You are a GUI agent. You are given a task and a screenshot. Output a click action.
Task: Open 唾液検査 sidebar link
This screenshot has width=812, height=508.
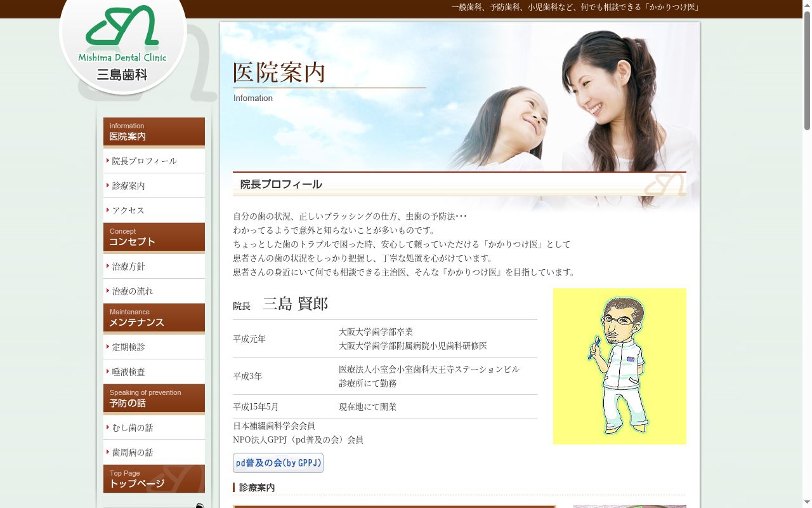pos(154,371)
